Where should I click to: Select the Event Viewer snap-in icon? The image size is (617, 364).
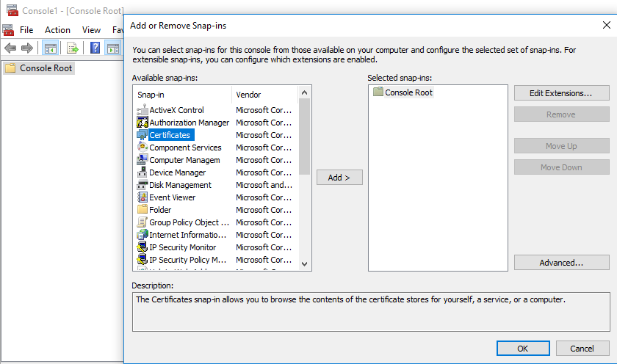point(142,197)
